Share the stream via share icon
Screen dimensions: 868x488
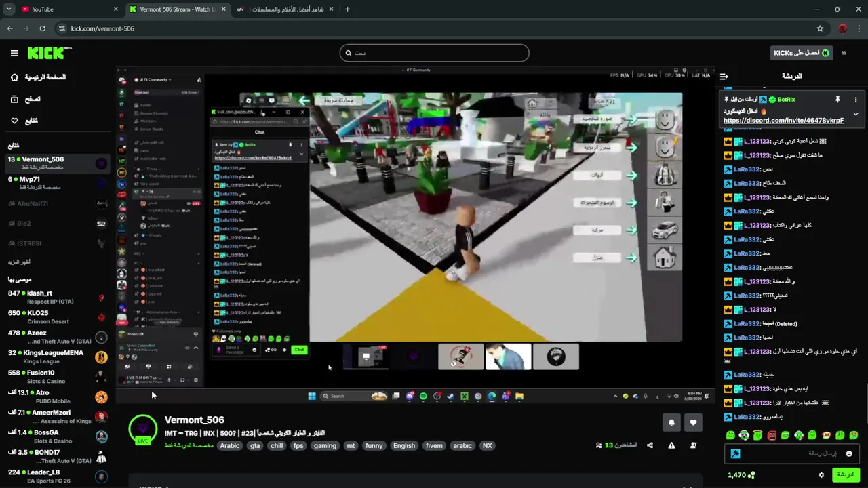(x=650, y=445)
